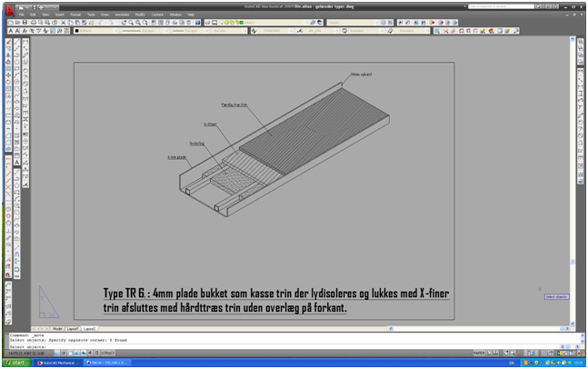Screen dimensions: 588x369
Task: Click the Dimension Style icon
Action: coord(300,31)
